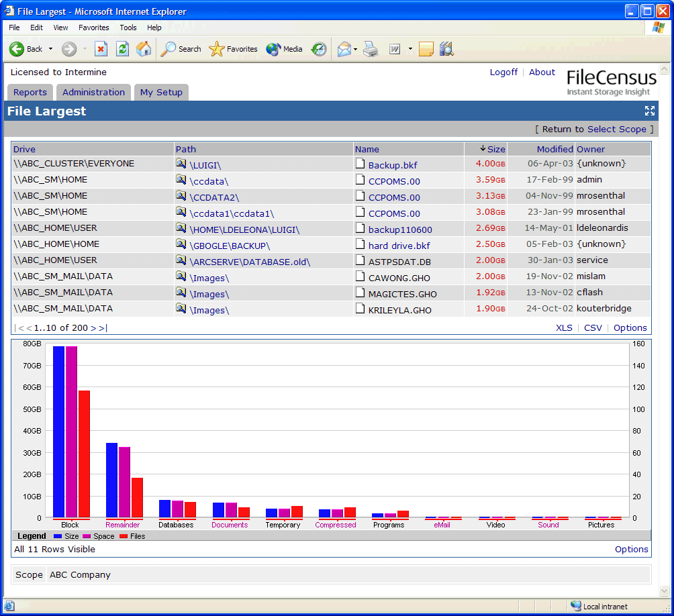Go to the Home page icon
674x616 pixels.
click(x=144, y=49)
